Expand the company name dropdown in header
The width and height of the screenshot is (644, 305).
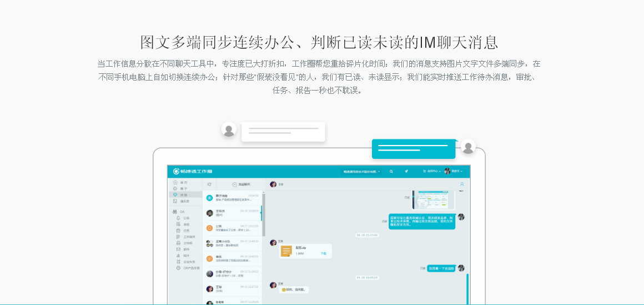click(x=362, y=172)
